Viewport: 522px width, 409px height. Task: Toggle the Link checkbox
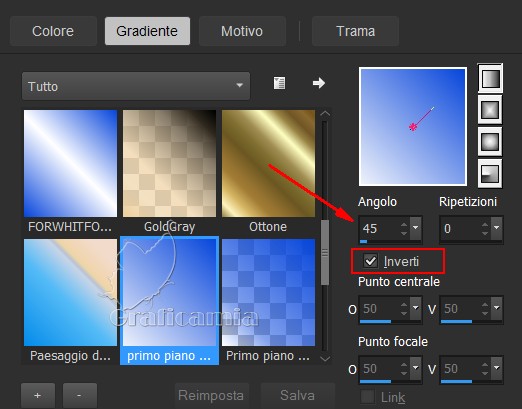[368, 397]
